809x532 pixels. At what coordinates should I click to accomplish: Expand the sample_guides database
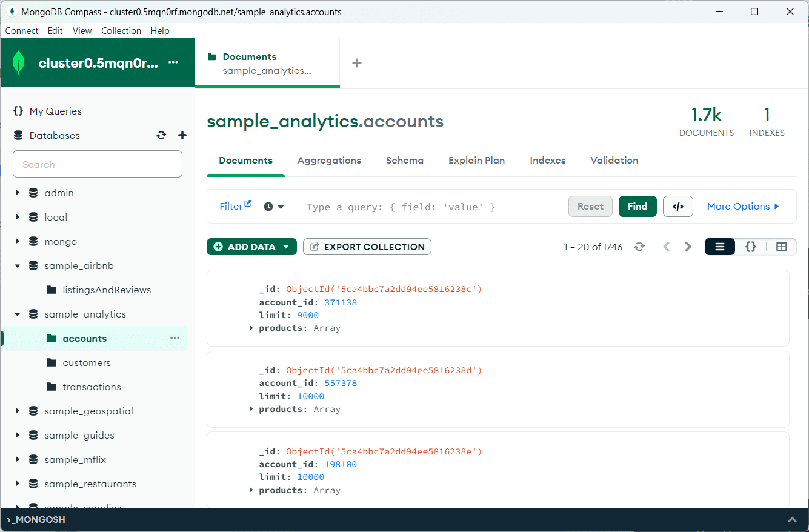(x=18, y=435)
